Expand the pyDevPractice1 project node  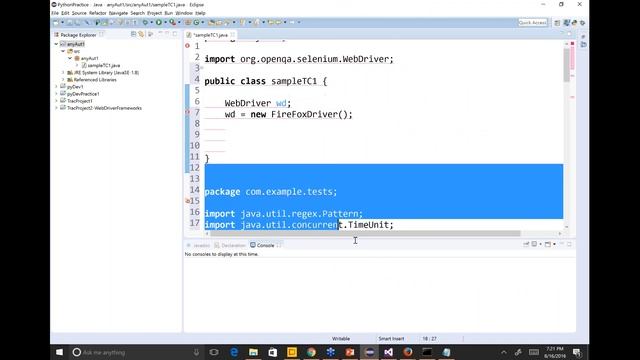click(x=56, y=94)
